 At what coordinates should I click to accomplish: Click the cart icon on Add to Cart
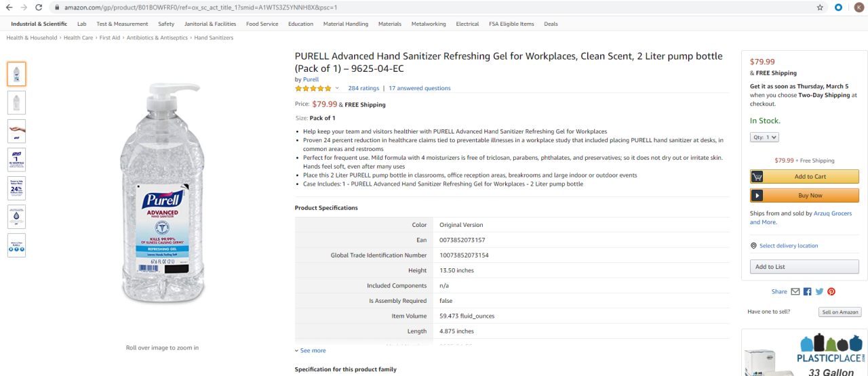757,177
